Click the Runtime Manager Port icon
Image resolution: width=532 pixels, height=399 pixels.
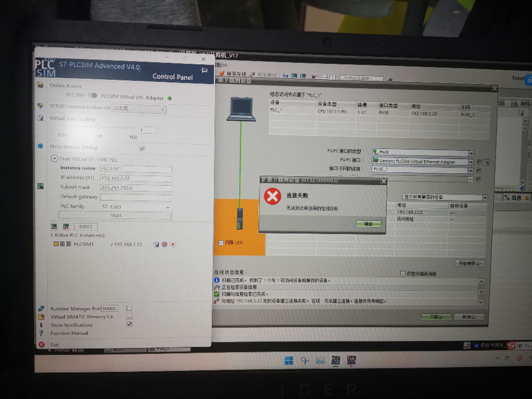pyautogui.click(x=41, y=309)
